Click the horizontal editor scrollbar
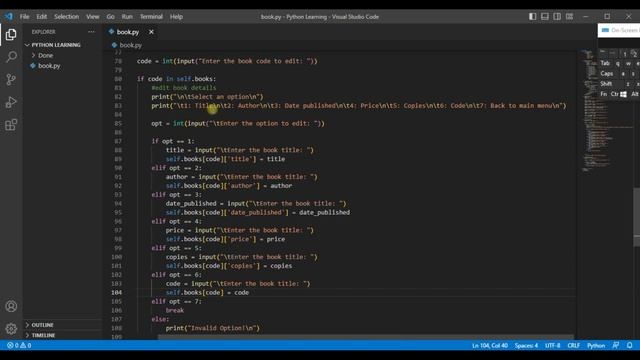Viewport: 640px width, 360px height. tap(365, 337)
